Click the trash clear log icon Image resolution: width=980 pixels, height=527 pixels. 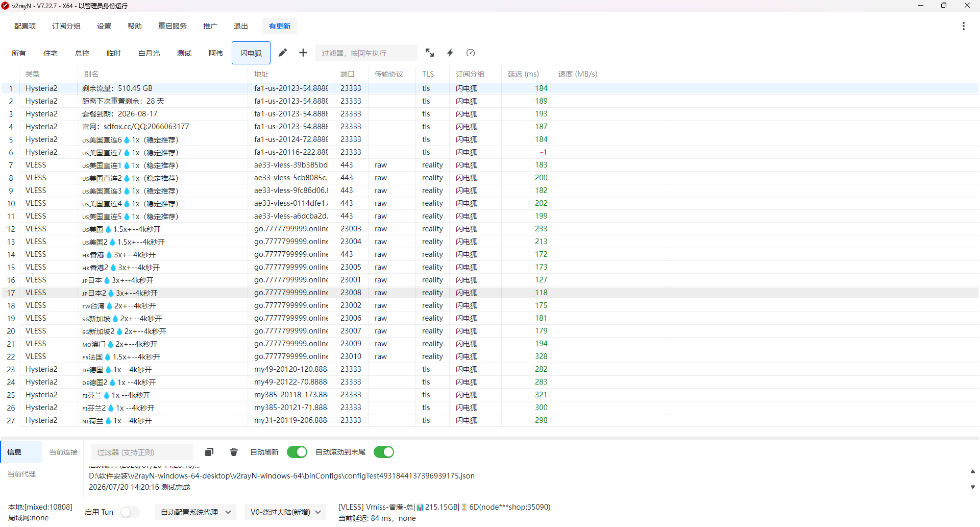coord(234,452)
